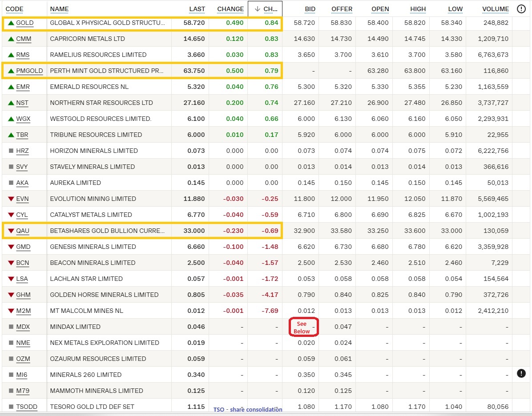This screenshot has height=416, width=532.
Task: Click the NAME column header
Action: 59,9
